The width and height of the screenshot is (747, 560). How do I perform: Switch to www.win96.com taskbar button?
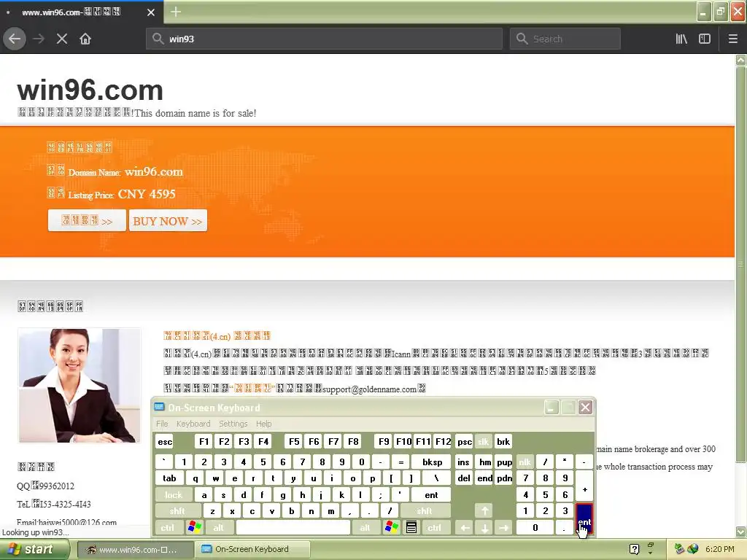[x=135, y=550]
